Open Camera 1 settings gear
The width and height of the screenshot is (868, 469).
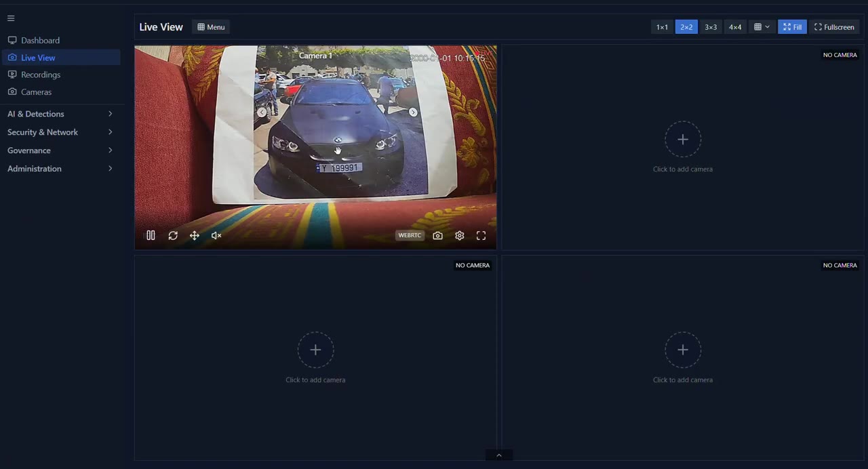[x=460, y=235]
